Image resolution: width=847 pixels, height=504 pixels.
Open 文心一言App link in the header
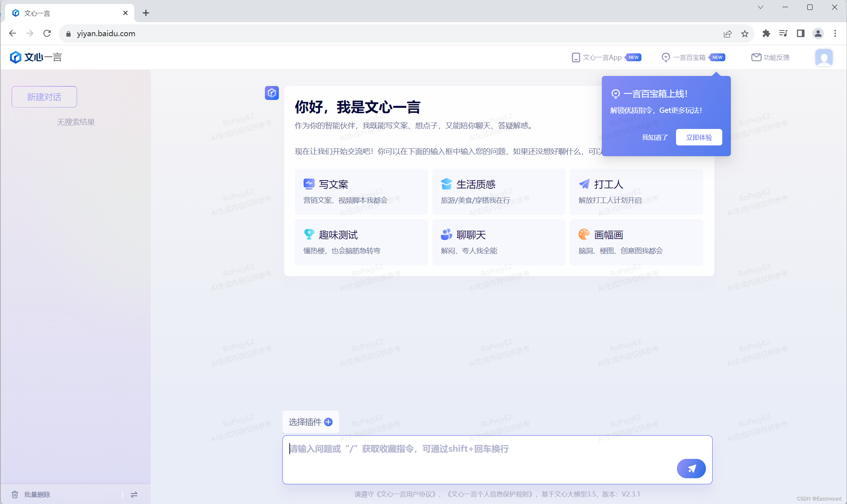(602, 57)
